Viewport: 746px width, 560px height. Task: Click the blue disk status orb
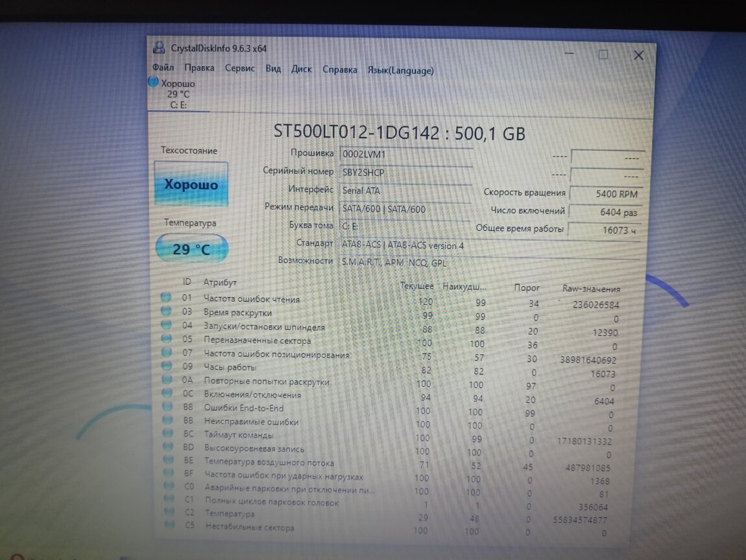tap(153, 82)
